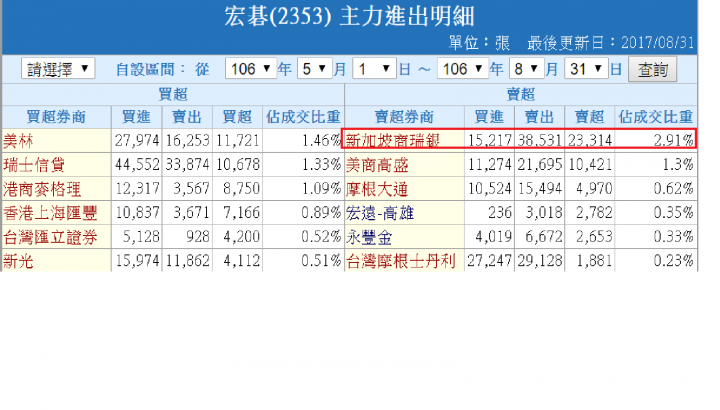Open broker link 新光
Screen dimensions: 720x410
pos(18,261)
